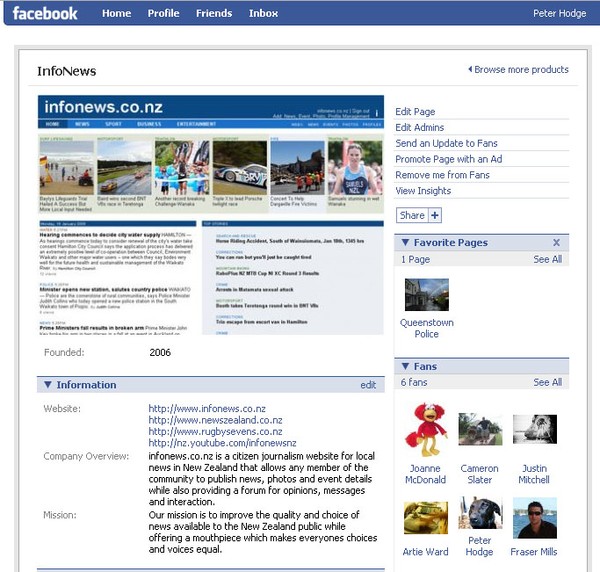
Task: Click edit in the Information header
Action: [368, 384]
